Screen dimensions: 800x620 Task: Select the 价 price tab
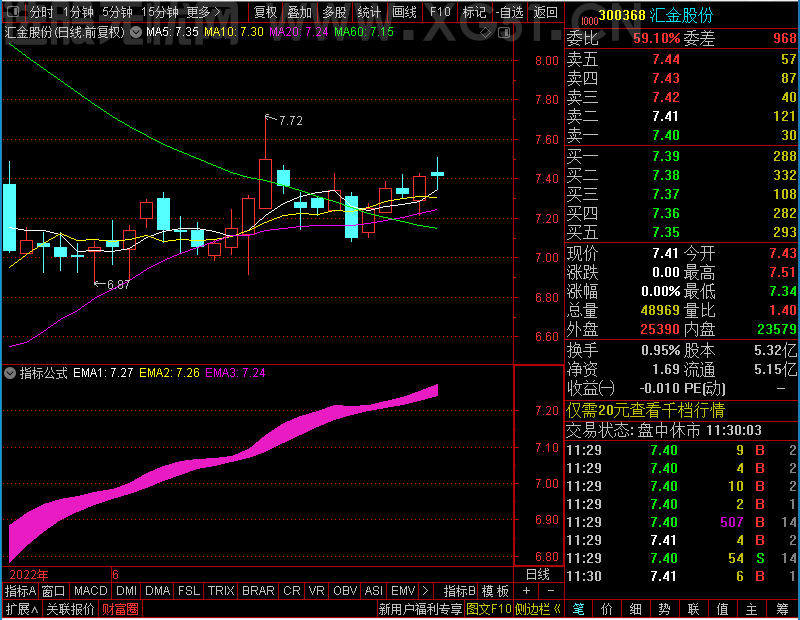pos(607,609)
